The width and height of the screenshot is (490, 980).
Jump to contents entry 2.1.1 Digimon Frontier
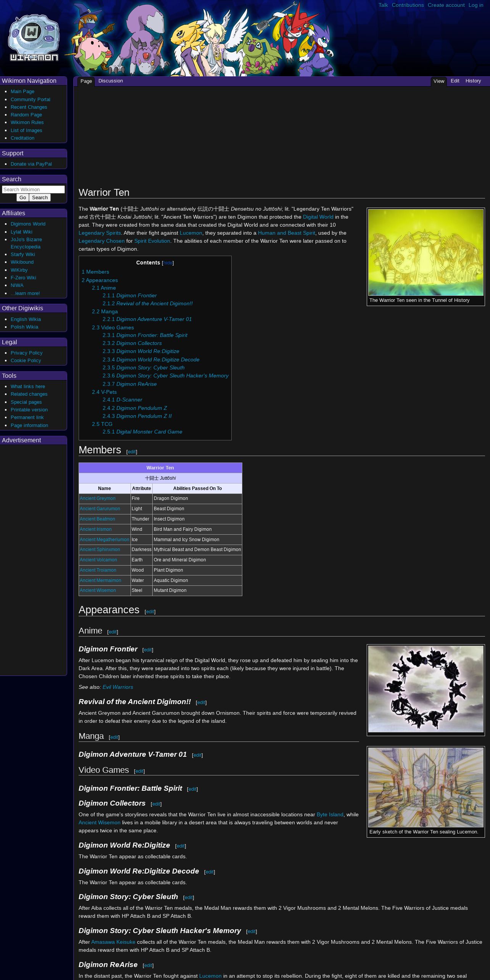[130, 296]
